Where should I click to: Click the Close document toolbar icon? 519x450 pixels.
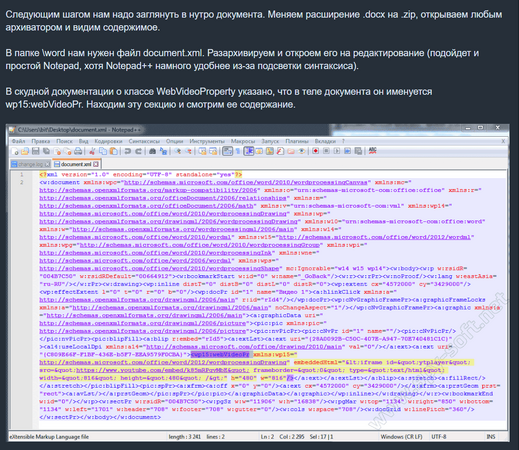(57, 151)
